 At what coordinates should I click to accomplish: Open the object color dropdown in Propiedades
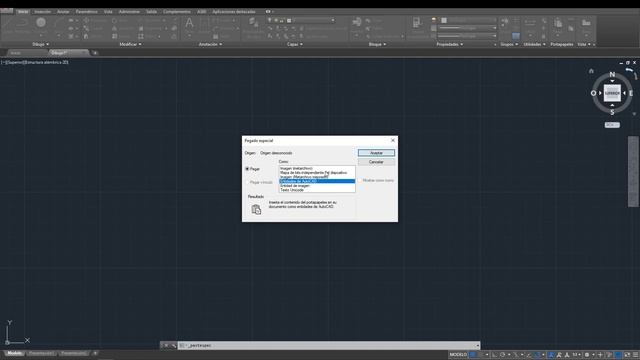(468, 20)
